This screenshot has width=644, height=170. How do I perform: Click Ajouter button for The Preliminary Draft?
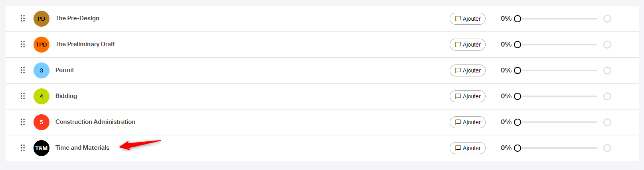point(468,45)
